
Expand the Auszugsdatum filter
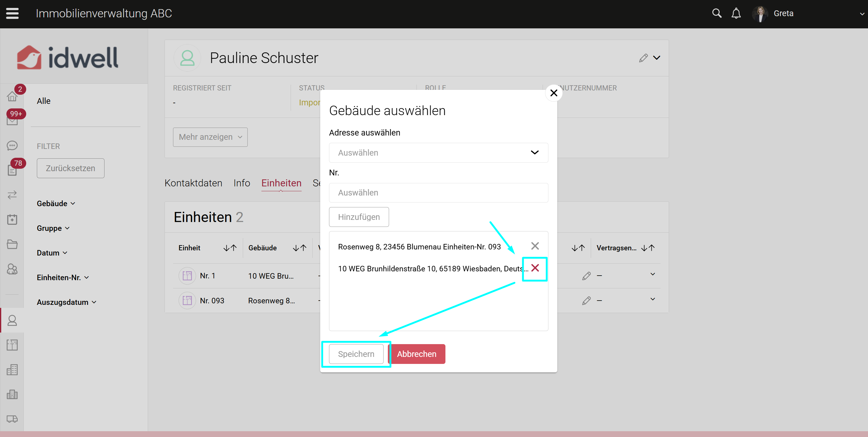coord(66,302)
